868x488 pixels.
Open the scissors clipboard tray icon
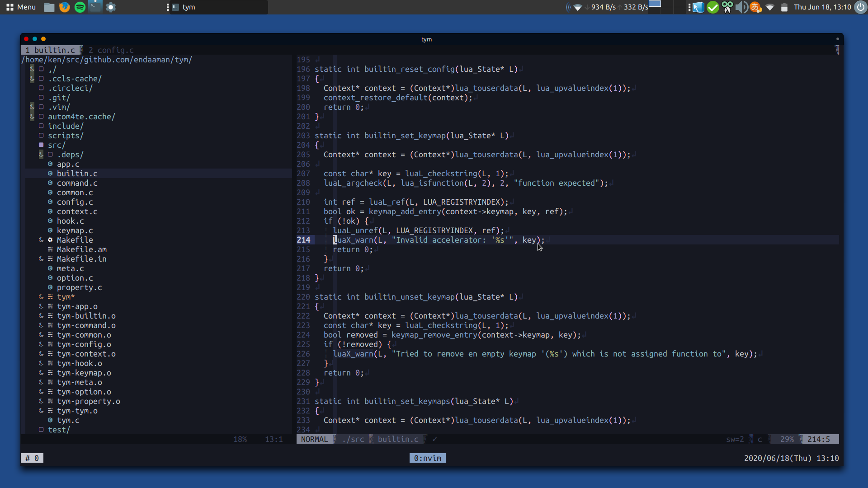tap(727, 7)
